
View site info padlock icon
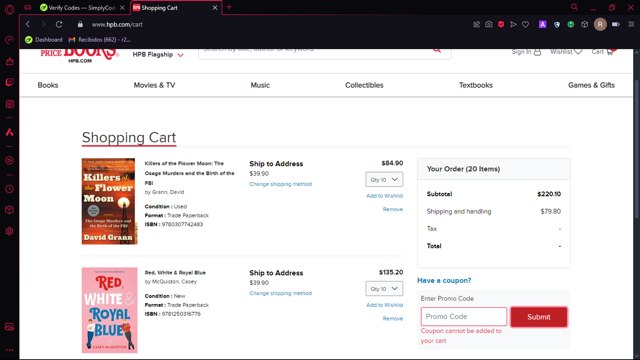click(80, 24)
